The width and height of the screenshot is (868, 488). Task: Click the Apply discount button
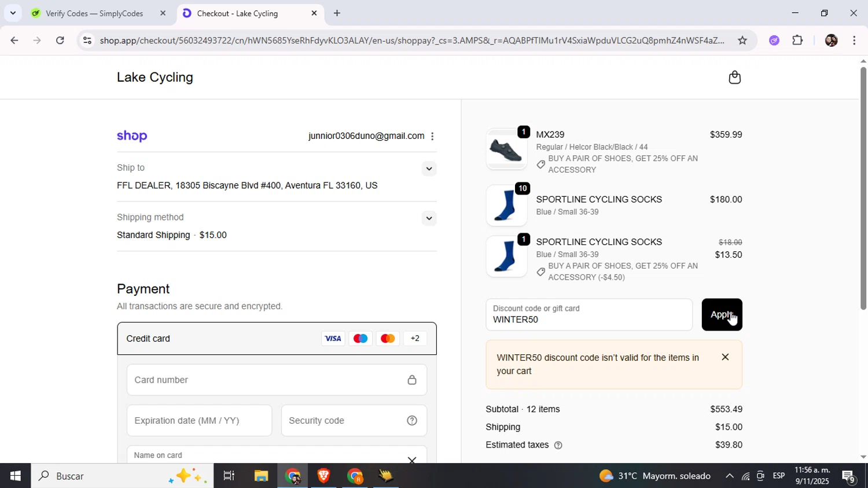coord(722,314)
